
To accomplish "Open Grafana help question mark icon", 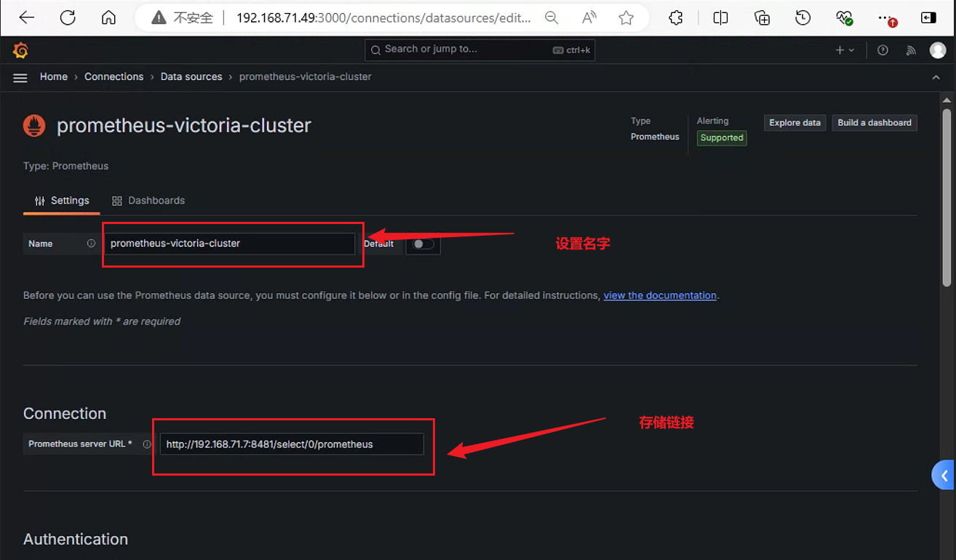I will coord(883,50).
